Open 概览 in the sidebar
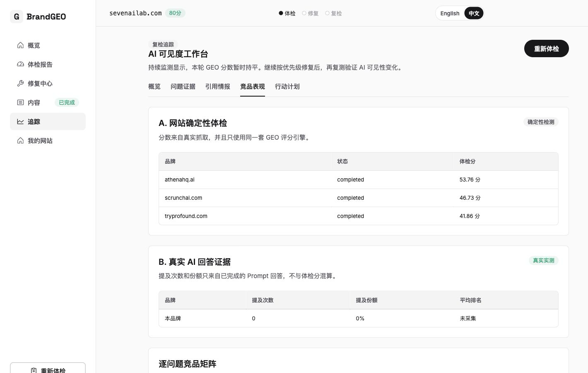 point(48,45)
